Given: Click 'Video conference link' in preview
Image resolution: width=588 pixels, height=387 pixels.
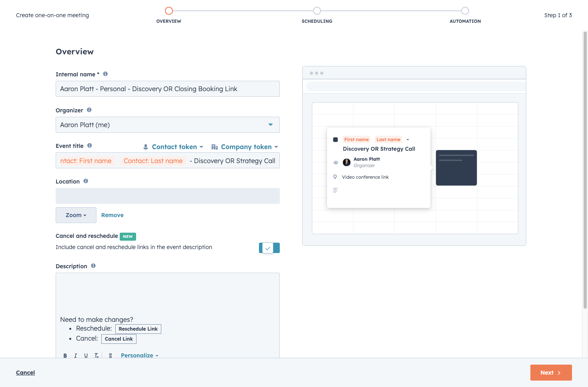Looking at the screenshot, I should pyautogui.click(x=365, y=177).
